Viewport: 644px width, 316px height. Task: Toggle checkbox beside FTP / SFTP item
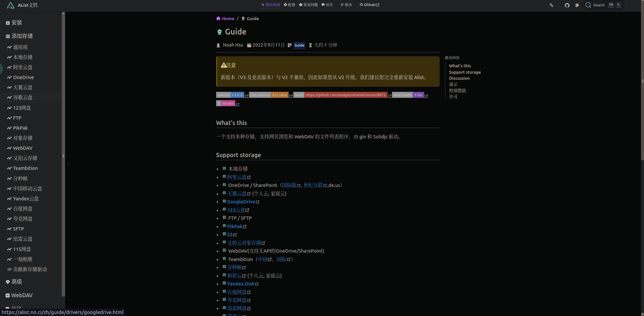pyautogui.click(x=224, y=218)
